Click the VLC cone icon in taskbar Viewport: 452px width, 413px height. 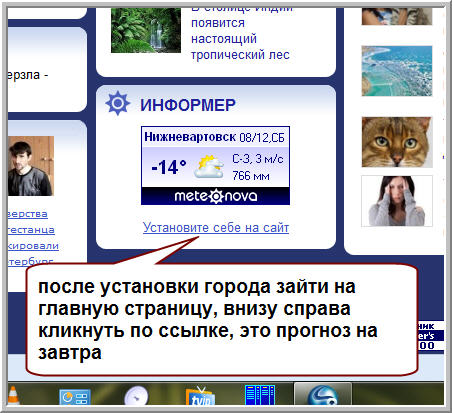(x=13, y=395)
